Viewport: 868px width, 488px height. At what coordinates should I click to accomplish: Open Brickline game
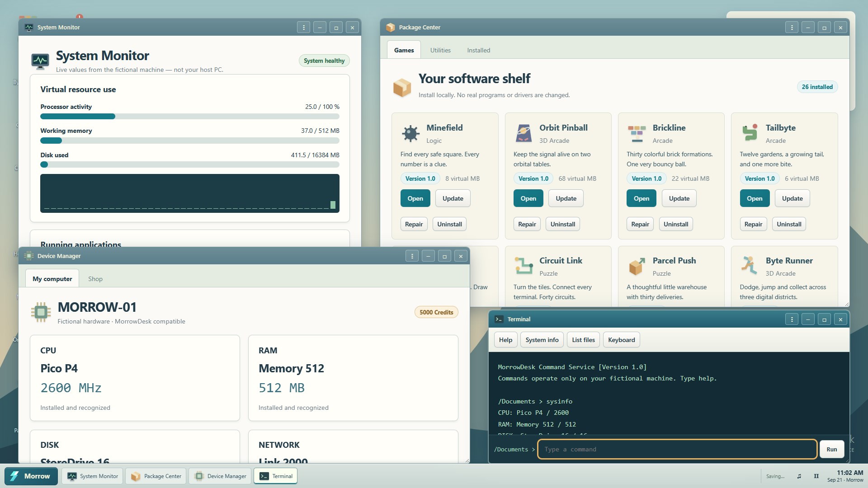641,198
